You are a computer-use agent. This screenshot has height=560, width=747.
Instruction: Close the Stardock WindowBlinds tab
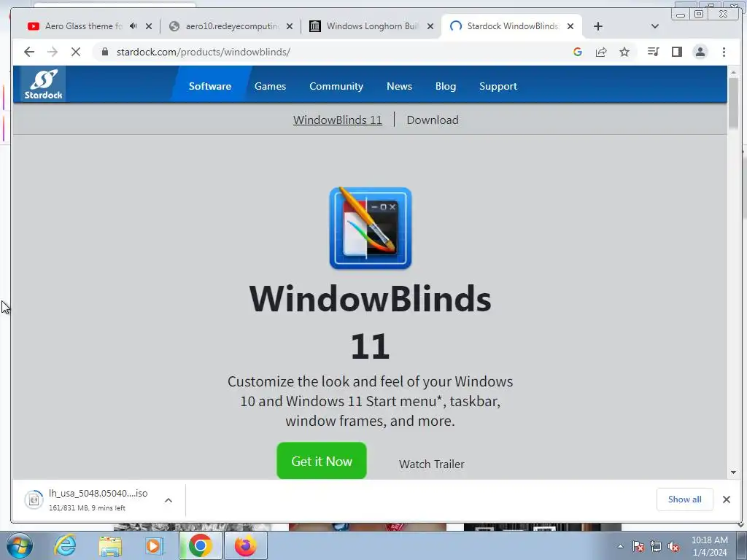click(x=570, y=26)
